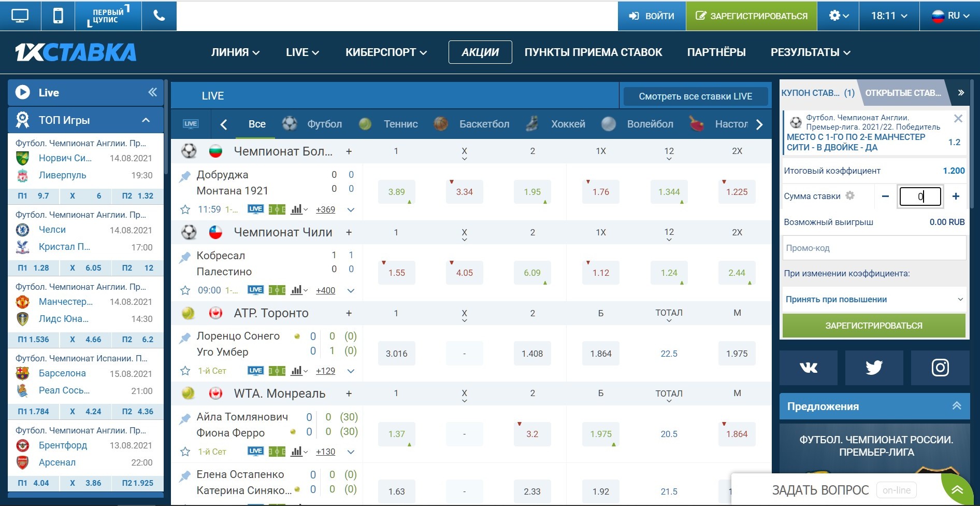Focus the Сумма ставки input field
Screen dimensions: 980x506
pos(920,196)
